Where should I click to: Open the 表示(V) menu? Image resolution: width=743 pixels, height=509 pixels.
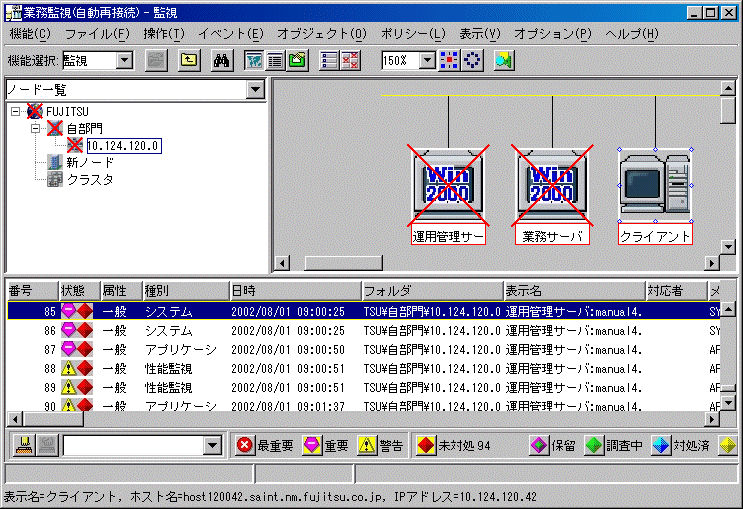[480, 34]
